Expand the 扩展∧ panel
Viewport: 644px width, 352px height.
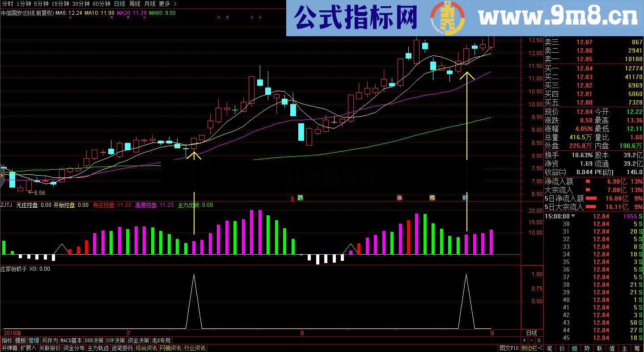click(x=27, y=348)
